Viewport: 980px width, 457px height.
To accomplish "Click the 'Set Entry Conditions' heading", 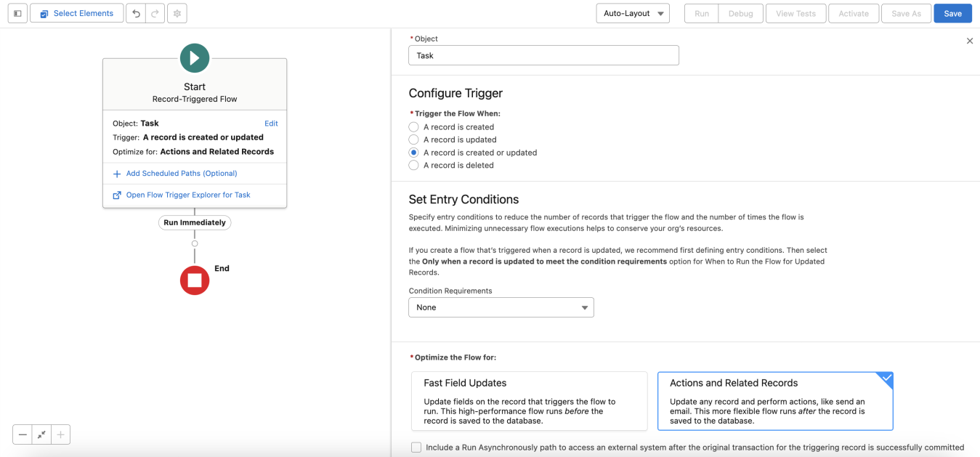I will click(x=463, y=199).
